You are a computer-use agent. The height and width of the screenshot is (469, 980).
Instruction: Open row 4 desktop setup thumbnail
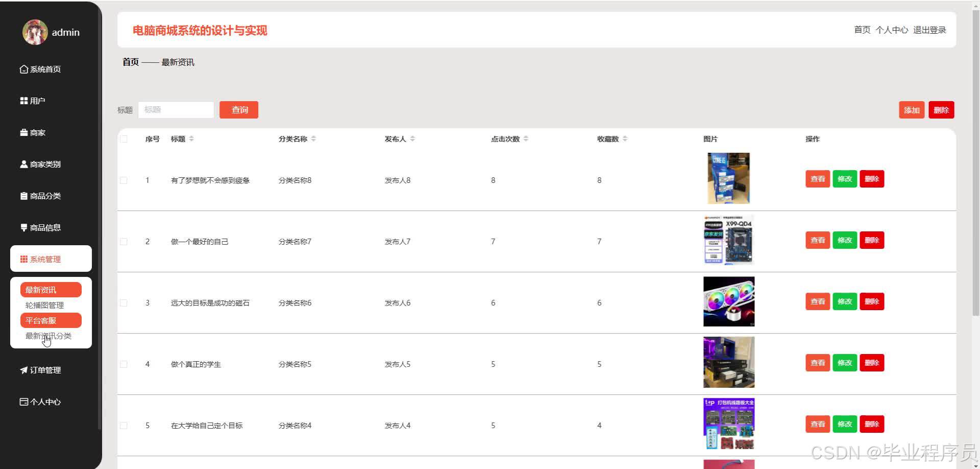(729, 362)
